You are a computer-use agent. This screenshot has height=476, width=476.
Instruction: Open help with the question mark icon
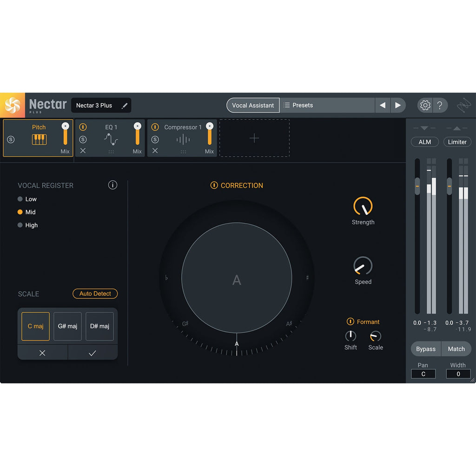(x=440, y=106)
